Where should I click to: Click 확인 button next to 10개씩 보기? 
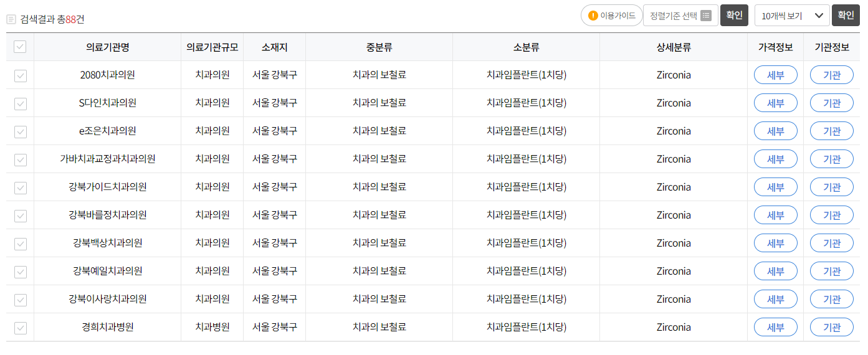tap(846, 16)
